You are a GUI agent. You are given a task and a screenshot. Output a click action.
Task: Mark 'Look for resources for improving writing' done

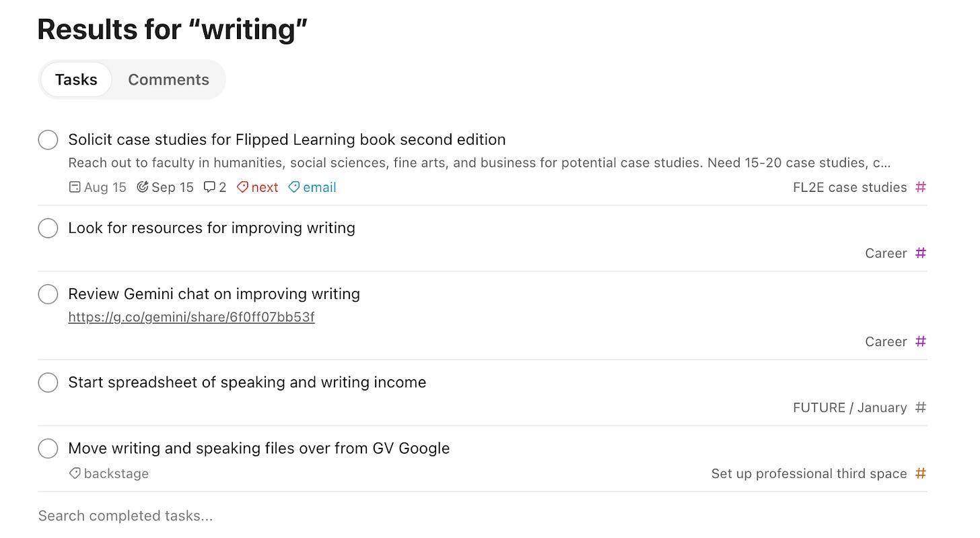pos(48,228)
